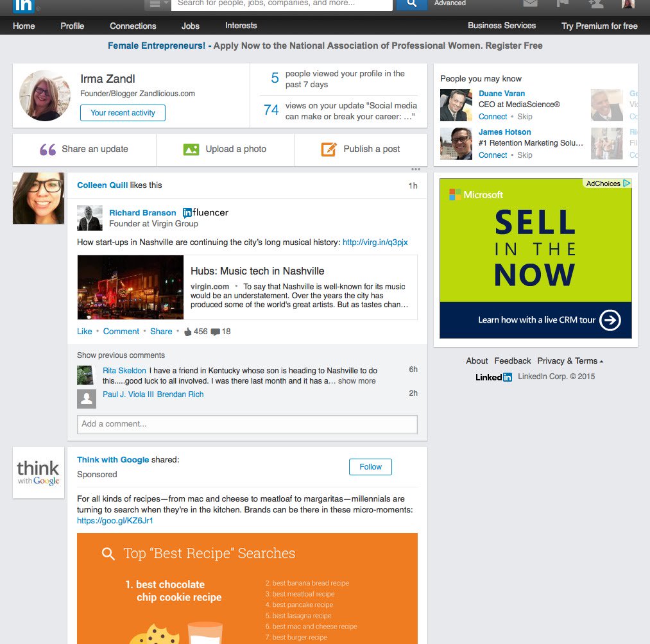The height and width of the screenshot is (644, 650).
Task: Expand Show previous comments
Action: tap(121, 355)
